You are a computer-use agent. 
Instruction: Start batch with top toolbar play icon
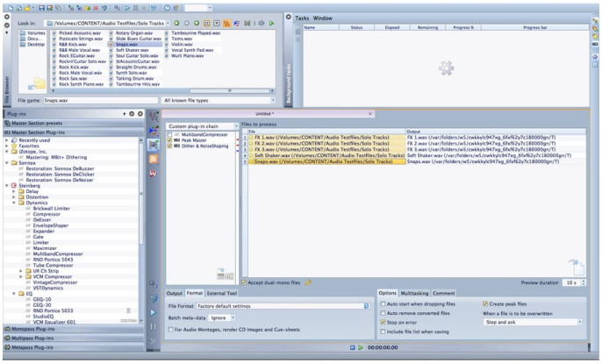[126, 8]
